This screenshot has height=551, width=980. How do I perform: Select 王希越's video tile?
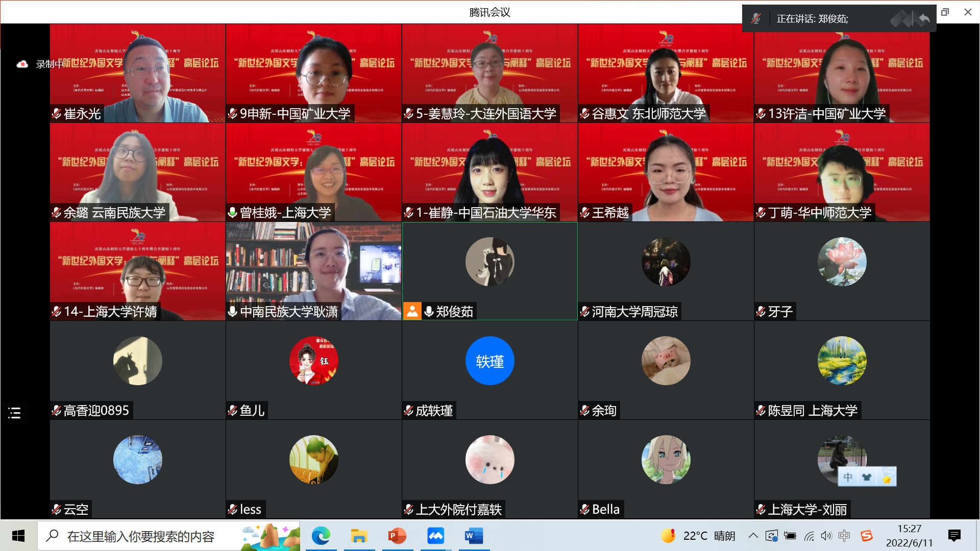[665, 172]
